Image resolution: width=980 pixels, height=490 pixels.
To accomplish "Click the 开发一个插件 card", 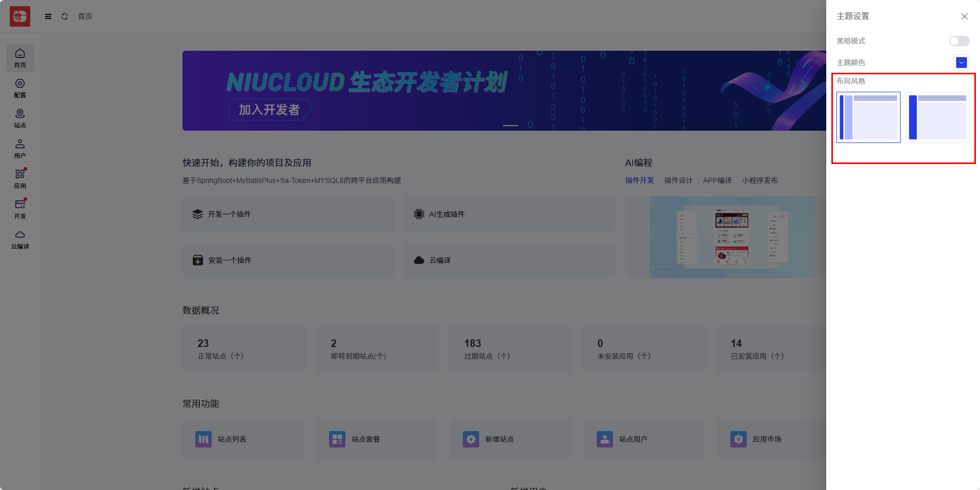I will pyautogui.click(x=288, y=214).
